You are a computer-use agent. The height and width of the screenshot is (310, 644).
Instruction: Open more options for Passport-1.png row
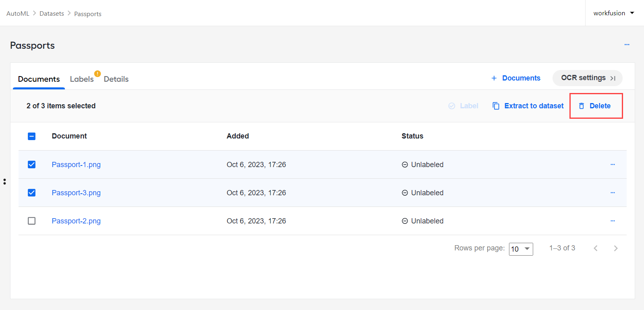tap(613, 164)
